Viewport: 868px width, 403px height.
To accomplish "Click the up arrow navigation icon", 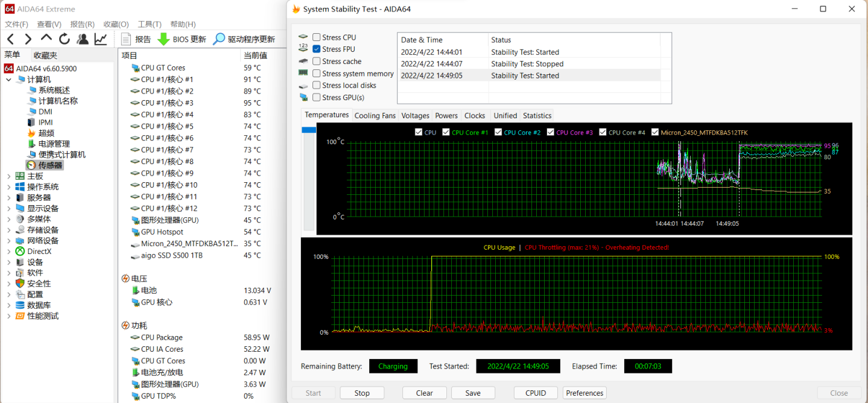I will (46, 39).
